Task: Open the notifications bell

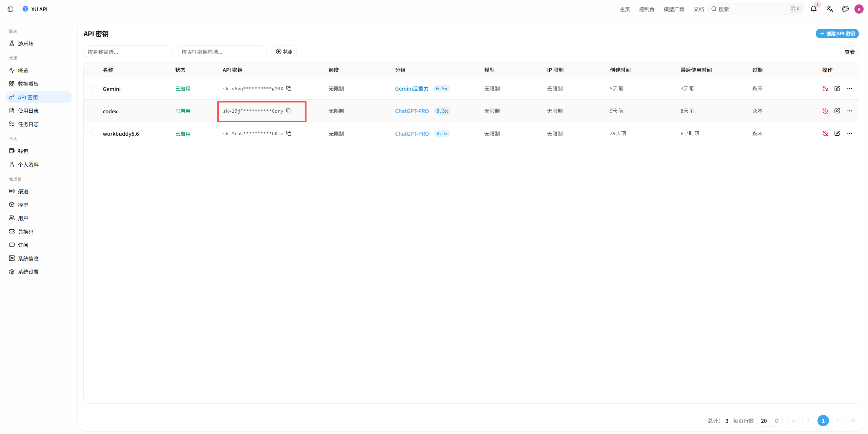Action: click(x=813, y=9)
